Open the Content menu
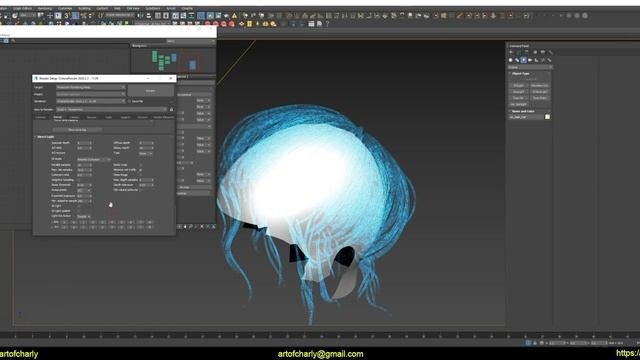The image size is (640, 360). coord(102,8)
